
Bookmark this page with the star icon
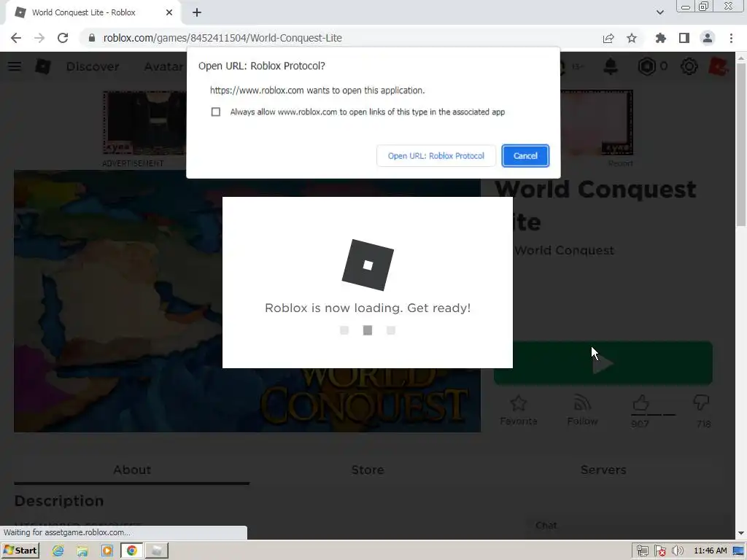632,38
